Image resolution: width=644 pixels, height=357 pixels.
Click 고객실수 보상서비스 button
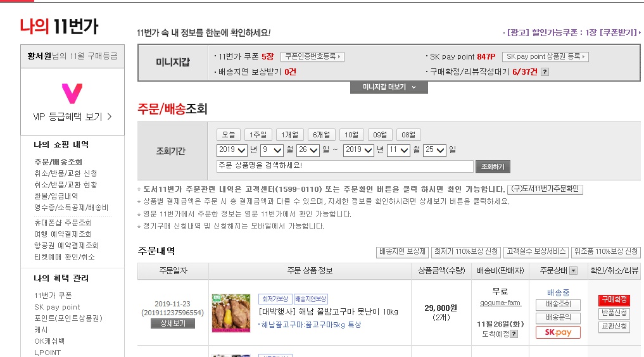coord(536,252)
